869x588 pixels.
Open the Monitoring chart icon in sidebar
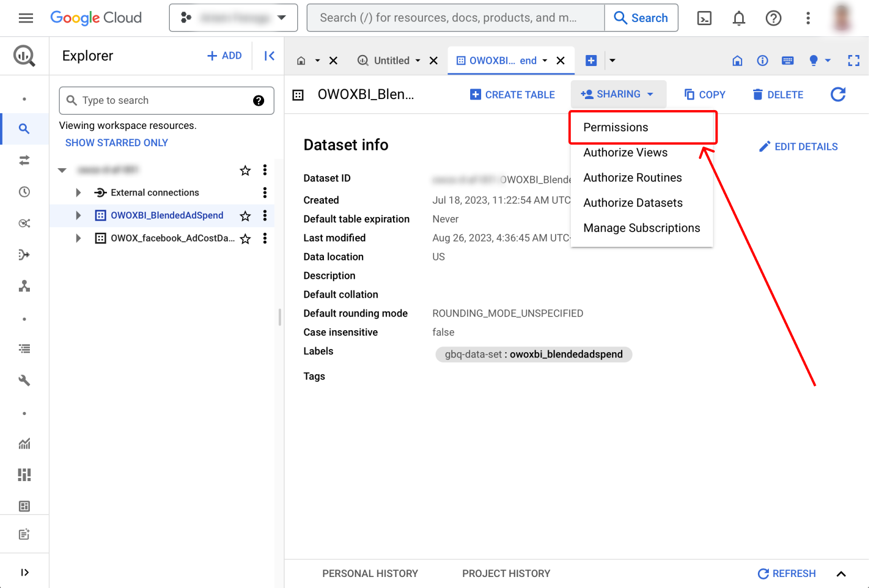[x=24, y=444]
